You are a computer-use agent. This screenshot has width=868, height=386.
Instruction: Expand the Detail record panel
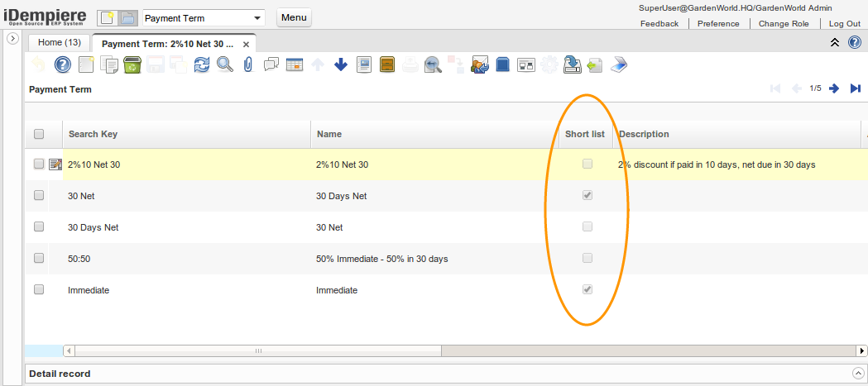857,374
